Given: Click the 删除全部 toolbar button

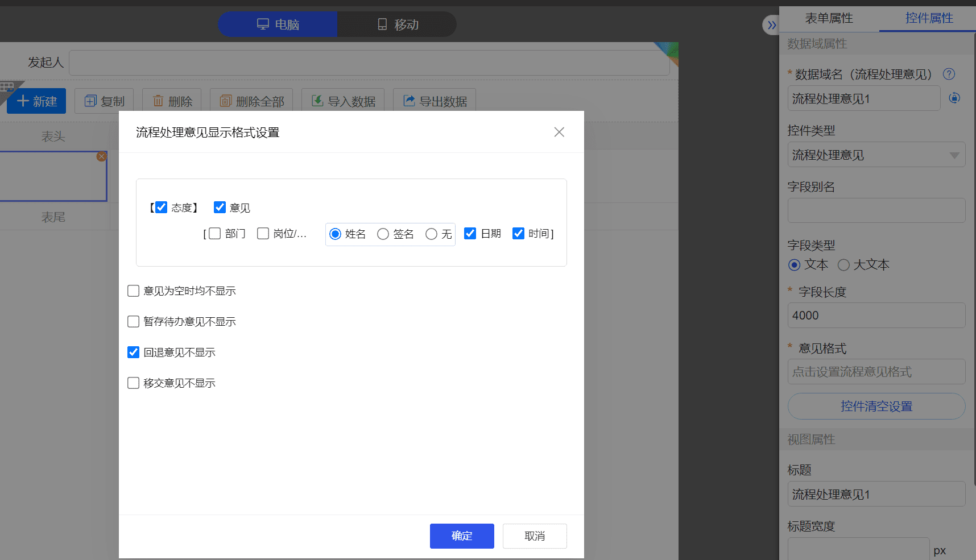Looking at the screenshot, I should 251,101.
